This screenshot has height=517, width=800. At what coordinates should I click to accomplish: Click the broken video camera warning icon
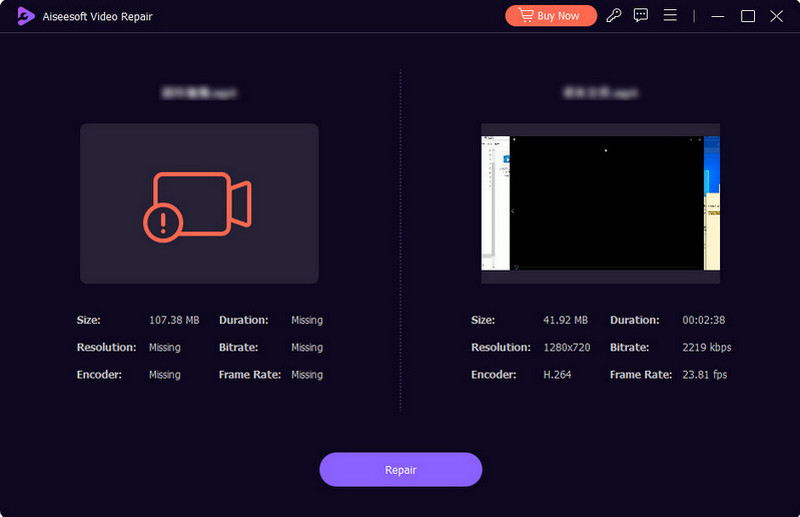click(x=199, y=205)
